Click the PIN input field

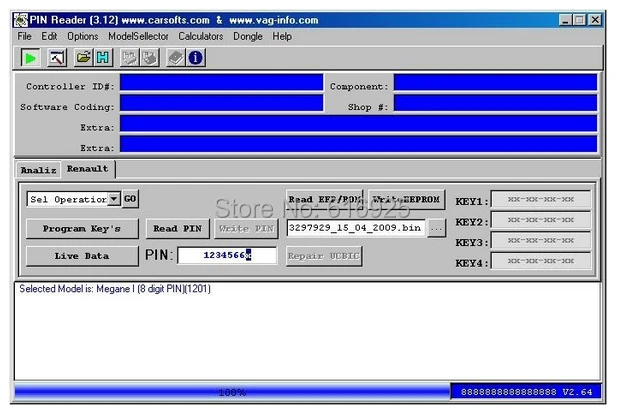pyautogui.click(x=227, y=255)
